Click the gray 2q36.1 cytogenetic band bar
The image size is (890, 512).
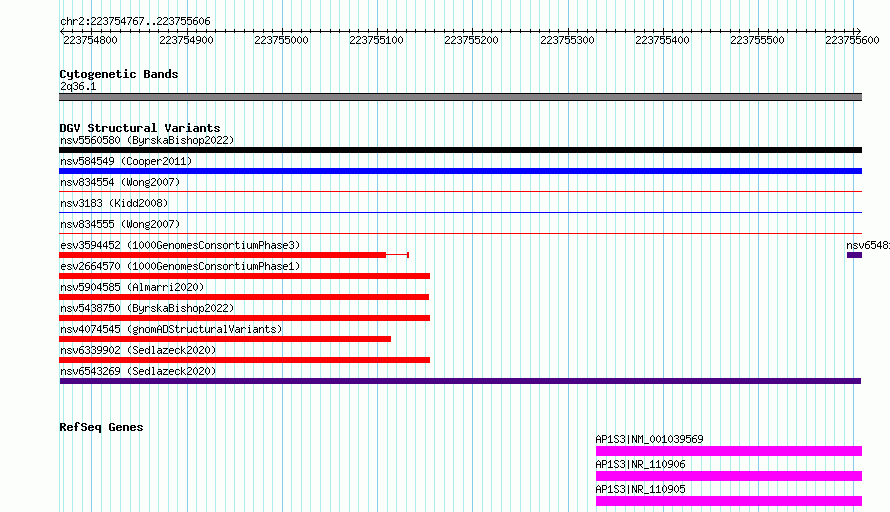(x=460, y=97)
